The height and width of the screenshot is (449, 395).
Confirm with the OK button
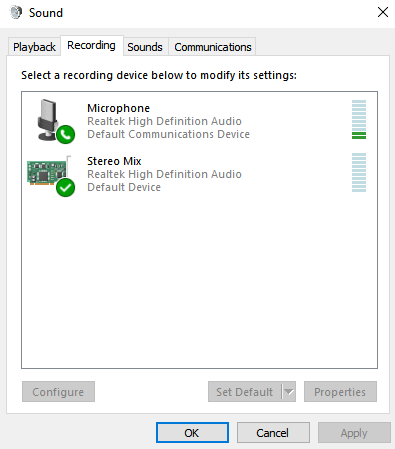point(192,433)
